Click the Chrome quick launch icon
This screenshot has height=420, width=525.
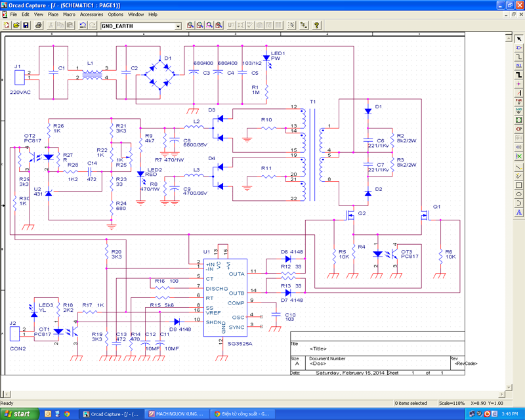(67, 414)
